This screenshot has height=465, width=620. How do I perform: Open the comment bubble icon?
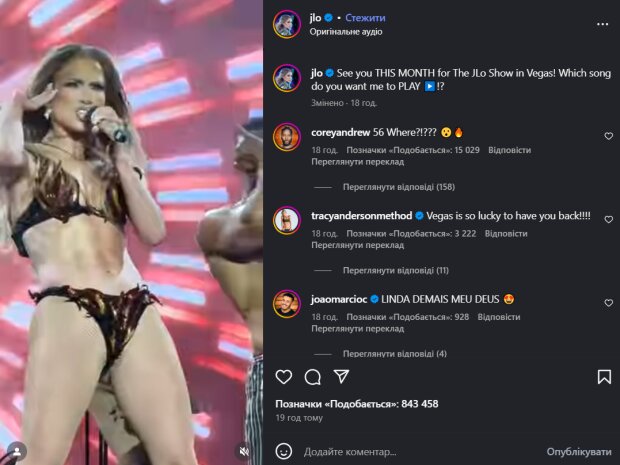coord(312,377)
